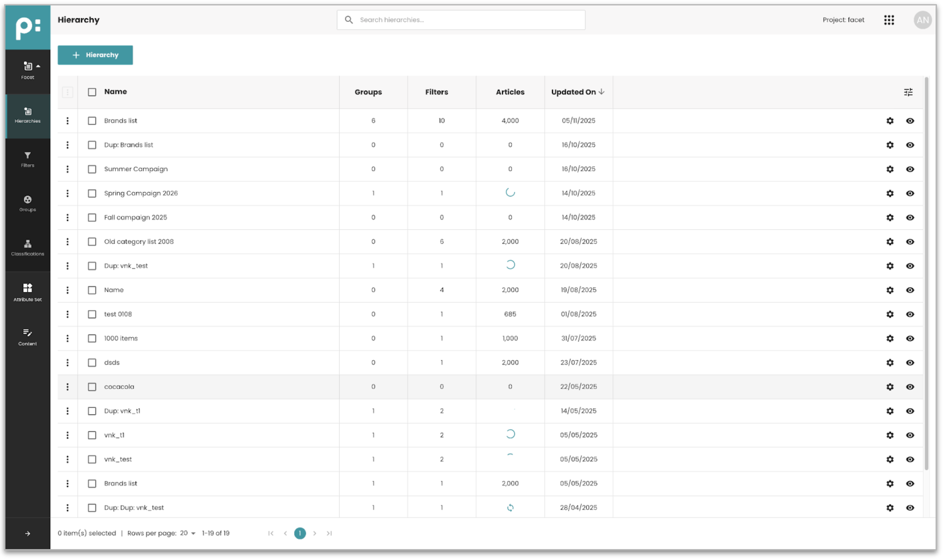Expand the sidebar with the bottom arrow
Viewport: 946px width, 560px height.
point(27,534)
